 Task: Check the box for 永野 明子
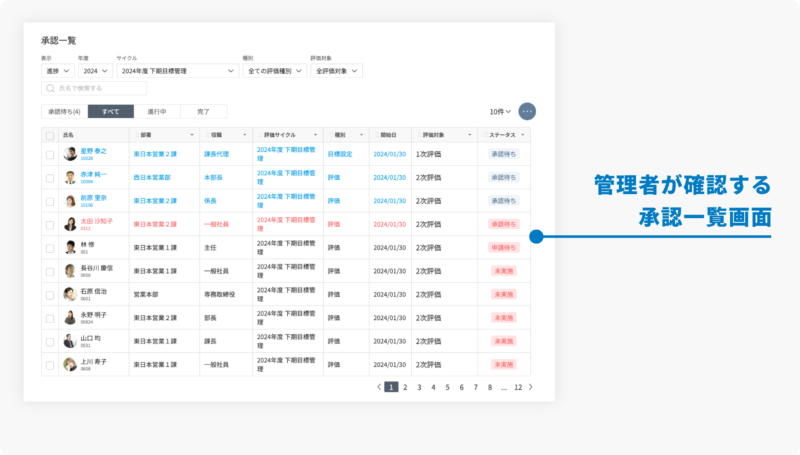pos(50,319)
